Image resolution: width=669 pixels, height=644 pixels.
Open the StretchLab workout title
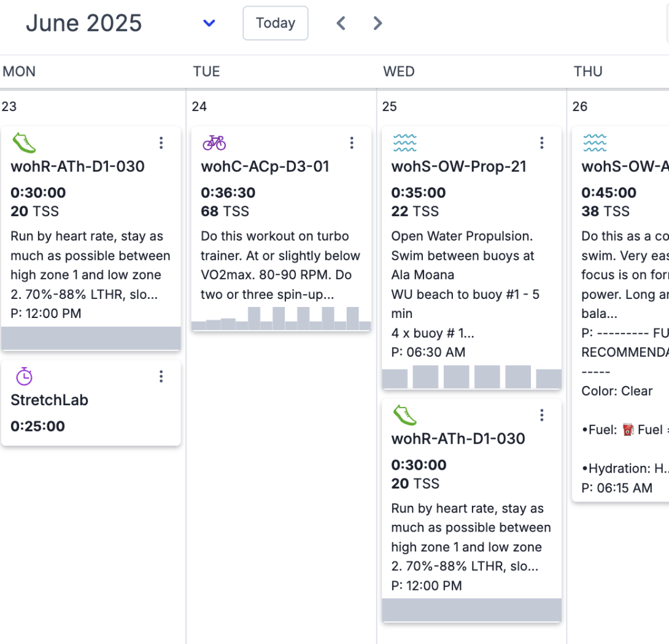pyautogui.click(x=49, y=400)
